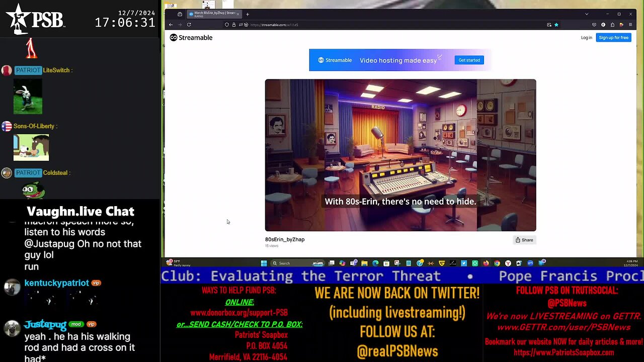Open the Windows Start menu
Image resolution: width=644 pixels, height=362 pixels.
point(264,263)
